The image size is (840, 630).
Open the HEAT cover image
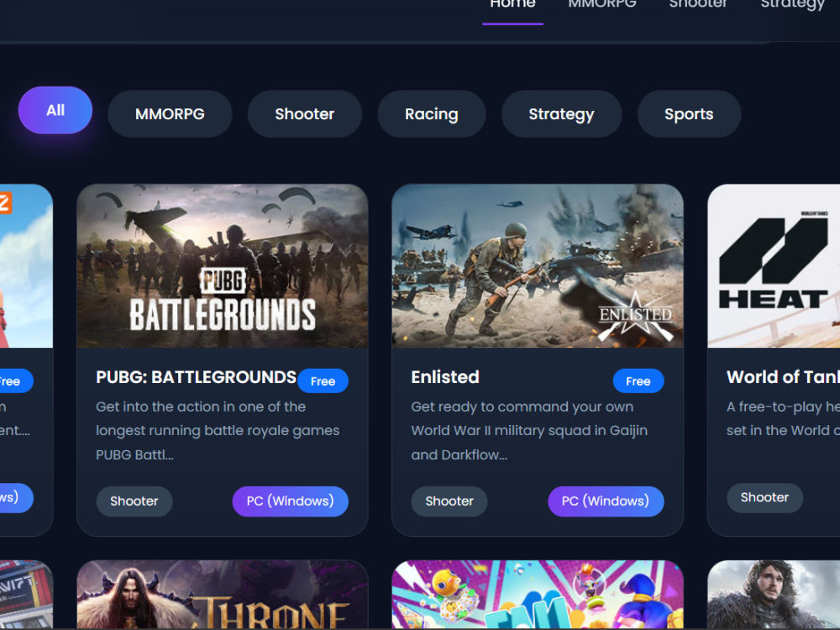pyautogui.click(x=774, y=265)
